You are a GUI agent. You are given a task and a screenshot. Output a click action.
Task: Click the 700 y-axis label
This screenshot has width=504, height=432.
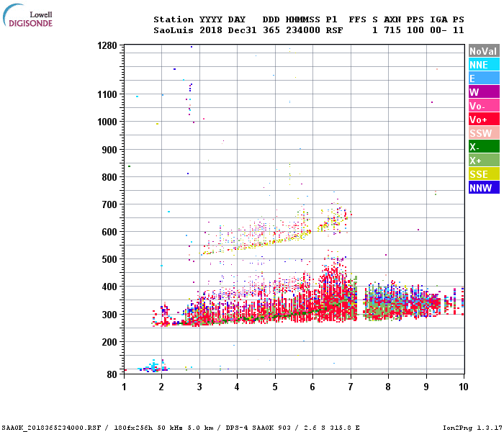point(109,204)
